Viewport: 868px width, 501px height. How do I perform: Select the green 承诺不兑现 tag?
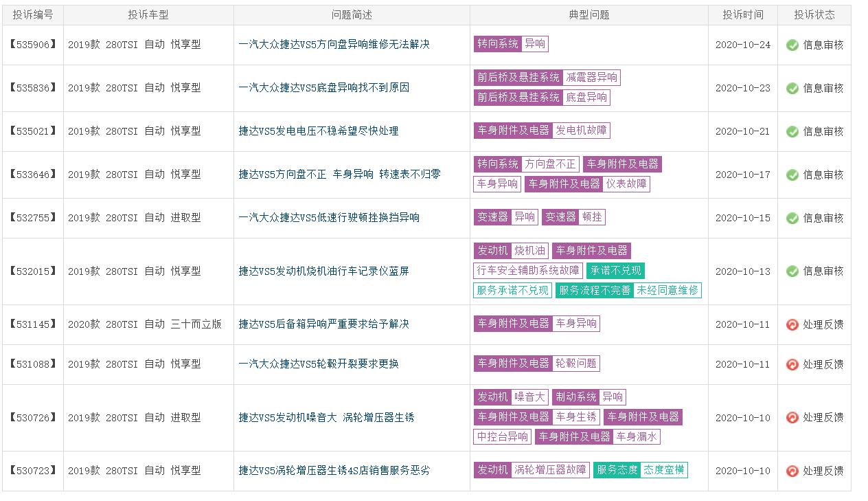[x=615, y=271]
